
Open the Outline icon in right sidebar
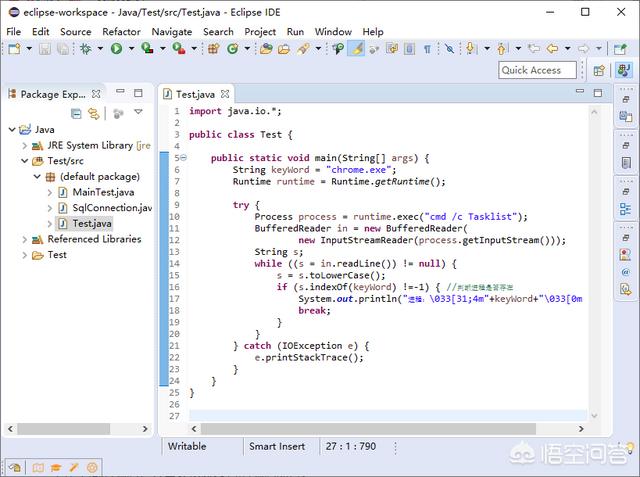pyautogui.click(x=625, y=209)
